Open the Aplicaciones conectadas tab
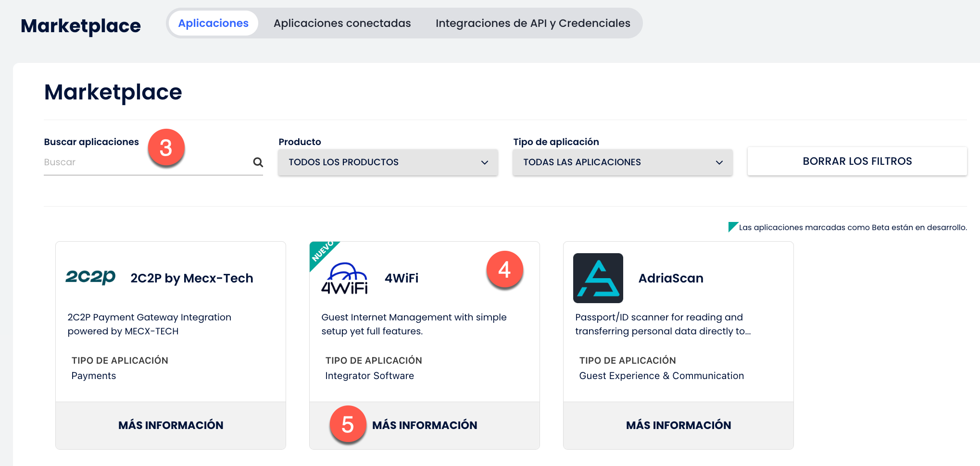 pos(342,23)
